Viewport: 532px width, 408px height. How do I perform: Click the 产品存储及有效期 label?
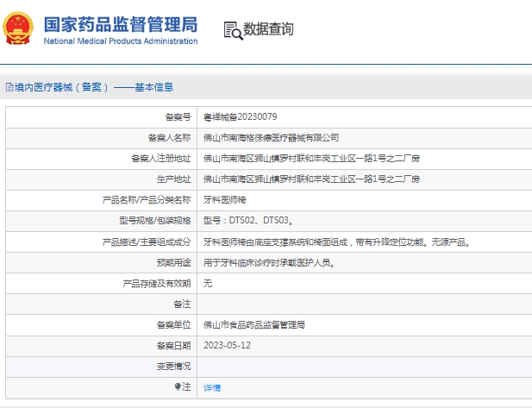(x=157, y=284)
